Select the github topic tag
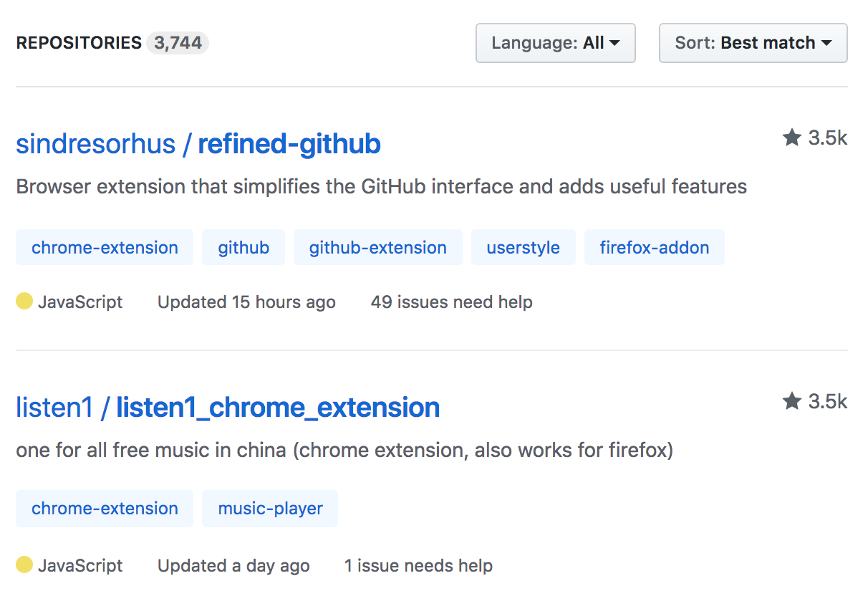868x596 pixels. (x=243, y=247)
